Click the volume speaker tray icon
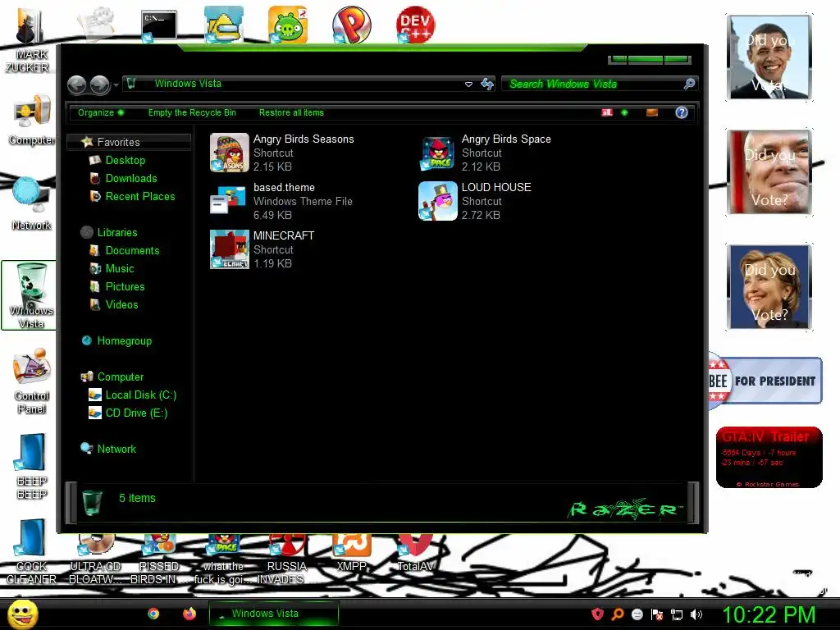Viewport: 840px width, 630px height. (696, 614)
